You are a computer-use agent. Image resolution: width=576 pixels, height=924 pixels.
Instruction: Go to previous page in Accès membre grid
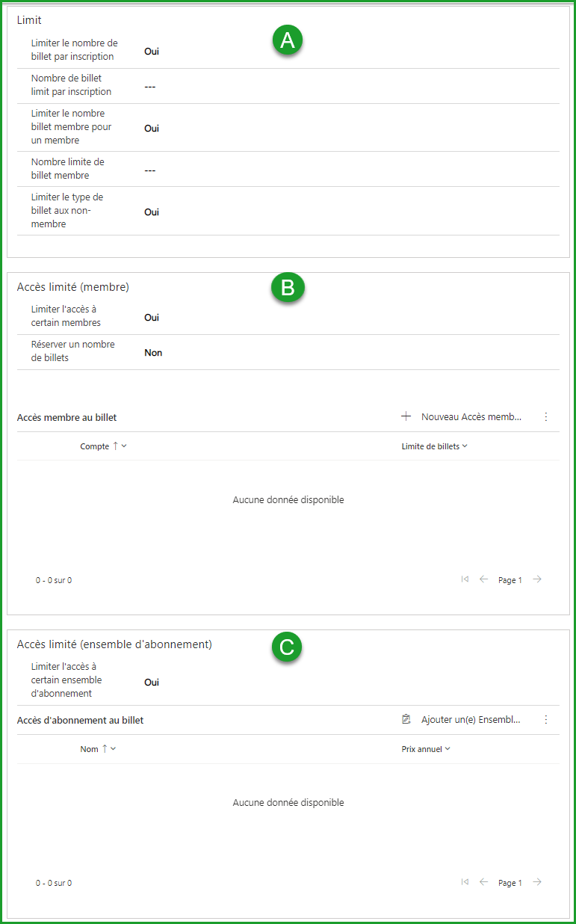pos(483,579)
